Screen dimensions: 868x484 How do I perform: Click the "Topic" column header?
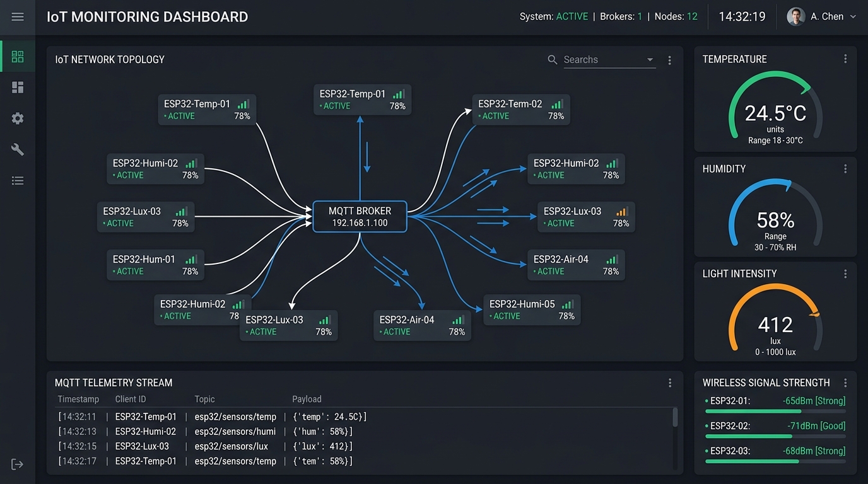205,399
